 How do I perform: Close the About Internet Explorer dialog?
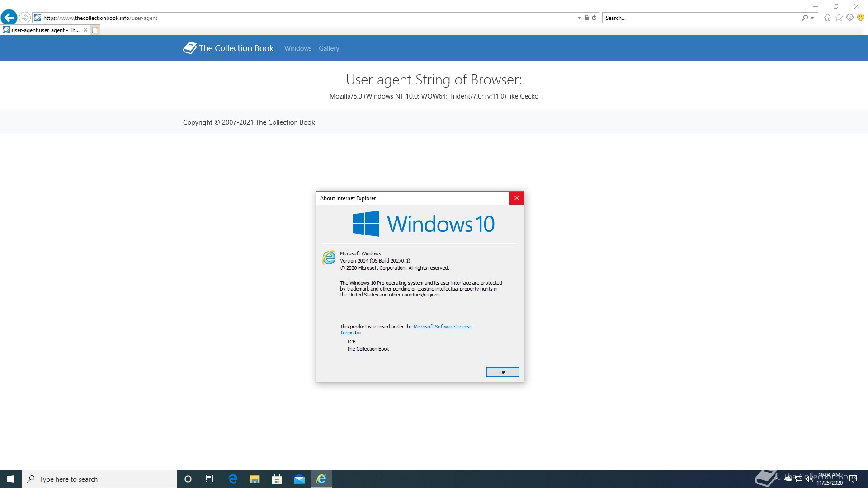(516, 198)
